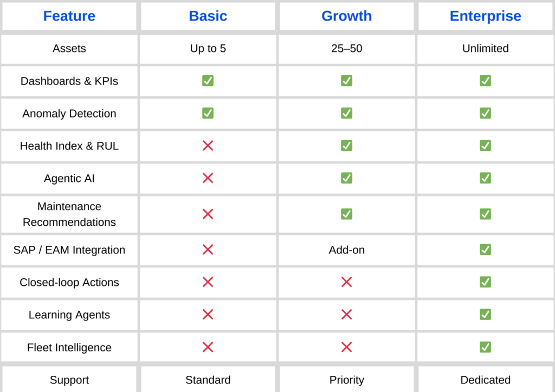
Task: Click the red X for Basic Agentic AI
Action: [x=208, y=178]
